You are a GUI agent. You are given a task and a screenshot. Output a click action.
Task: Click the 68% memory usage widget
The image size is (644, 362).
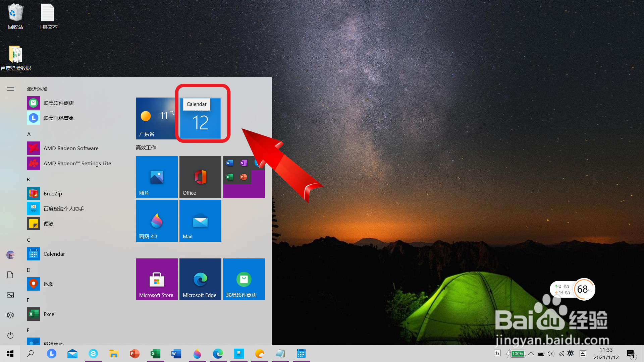point(584,289)
